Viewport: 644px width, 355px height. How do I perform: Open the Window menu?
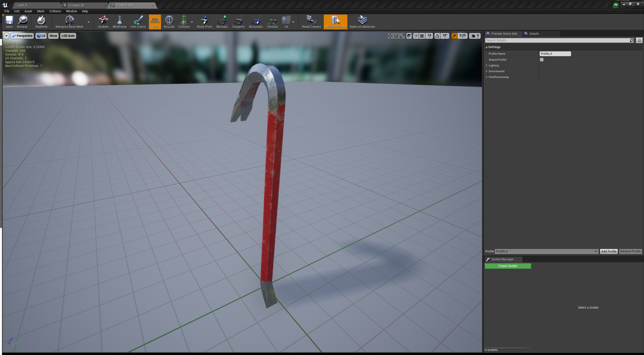(71, 11)
